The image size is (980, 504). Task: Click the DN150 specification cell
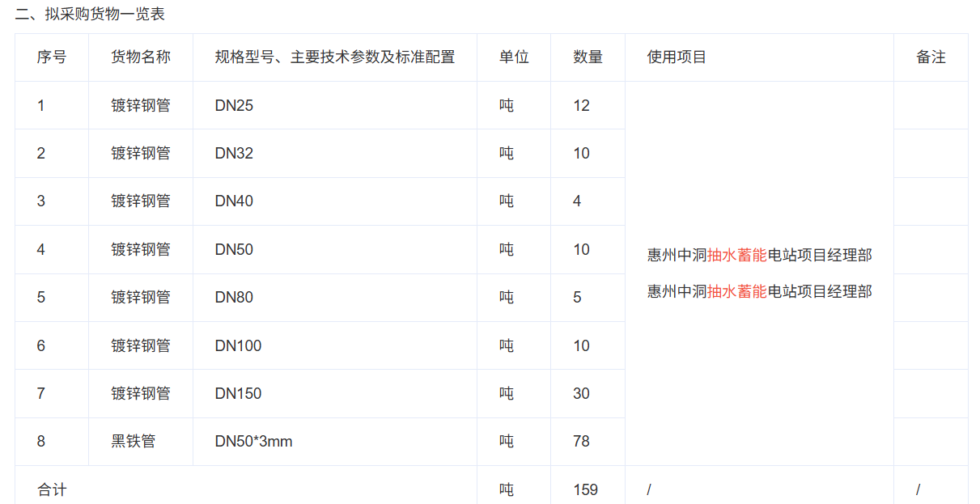point(238,394)
